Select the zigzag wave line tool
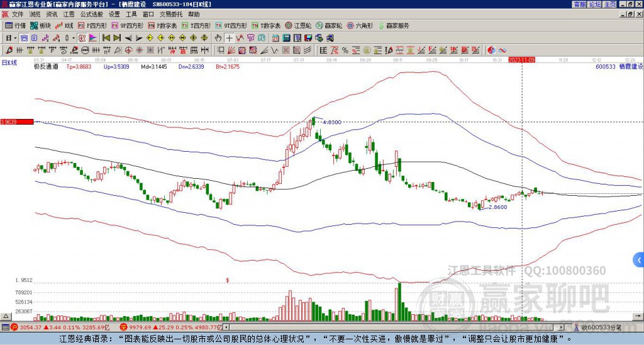Image resolution: width=644 pixels, height=345 pixels. click(274, 50)
